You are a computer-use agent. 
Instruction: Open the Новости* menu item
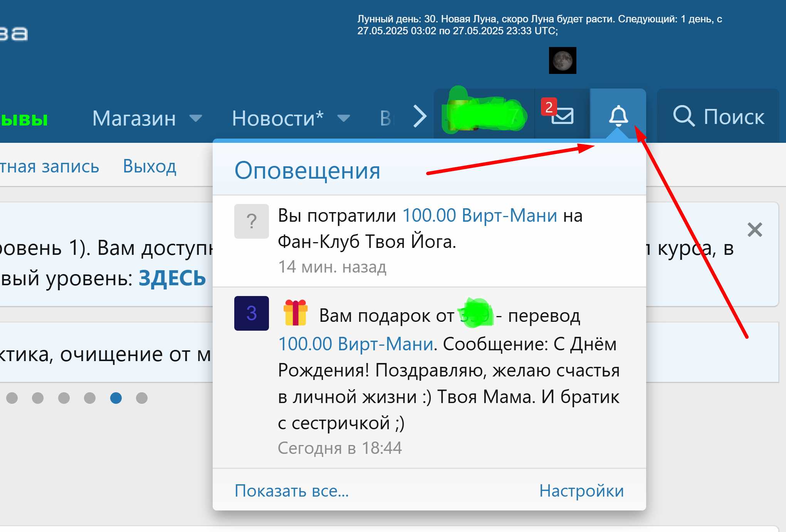tap(277, 118)
